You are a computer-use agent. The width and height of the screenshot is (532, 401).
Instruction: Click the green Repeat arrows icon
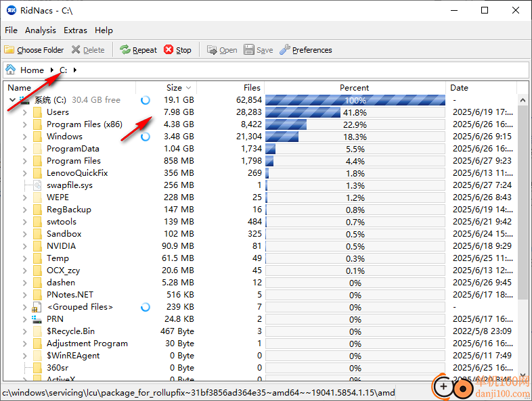click(125, 50)
